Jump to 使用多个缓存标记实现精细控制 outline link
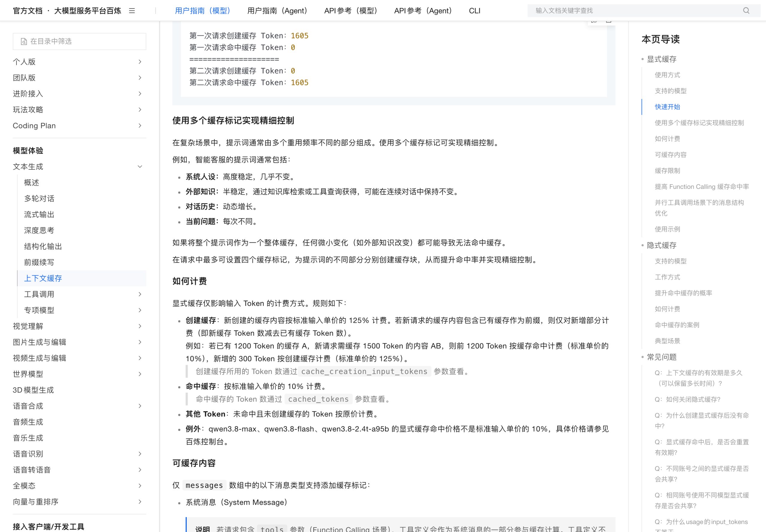The image size is (766, 532). (699, 123)
